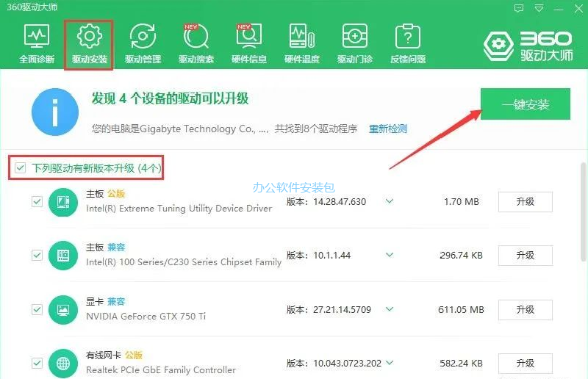Click the 一键安装 one-click install button
Image resolution: width=588 pixels, height=379 pixels.
[x=526, y=104]
